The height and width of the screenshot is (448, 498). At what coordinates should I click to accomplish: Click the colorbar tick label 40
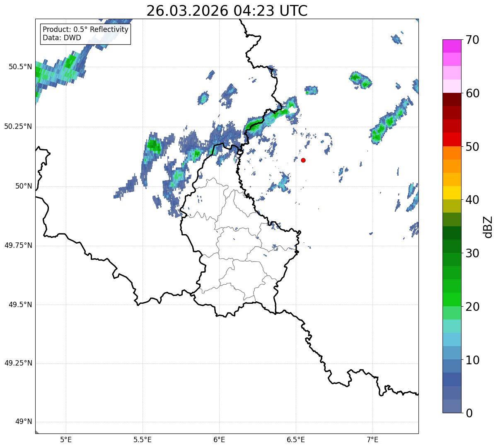pos(473,200)
